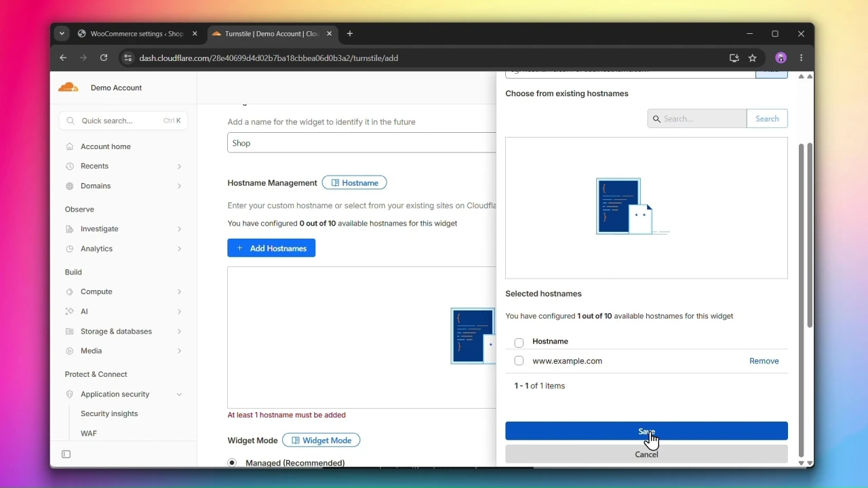Close the WooCommerce settings tab
The width and height of the screenshot is (868, 488).
tap(195, 34)
